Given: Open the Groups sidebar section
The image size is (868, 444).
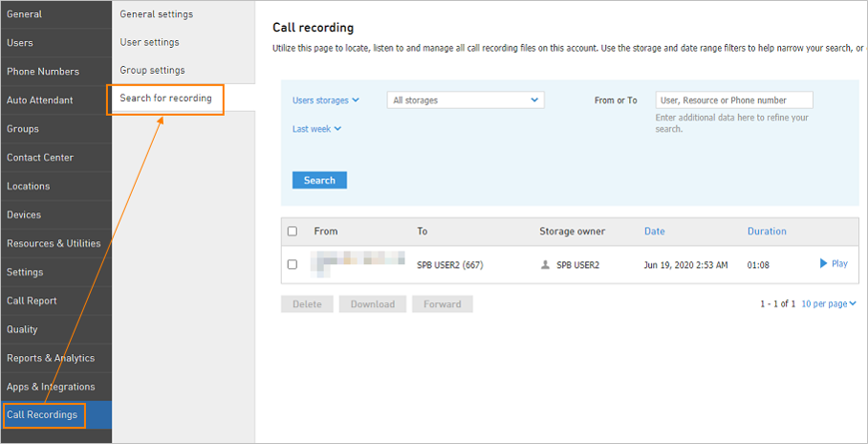Looking at the screenshot, I should [x=55, y=128].
